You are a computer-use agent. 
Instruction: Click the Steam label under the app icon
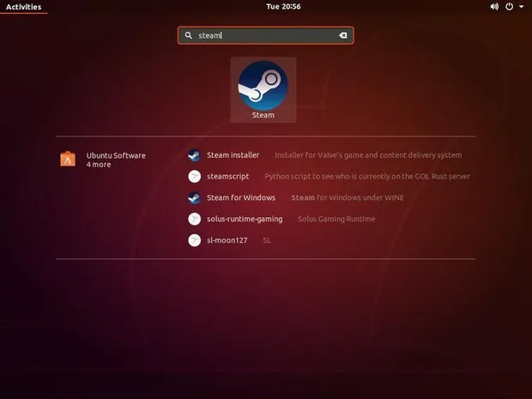pyautogui.click(x=263, y=115)
